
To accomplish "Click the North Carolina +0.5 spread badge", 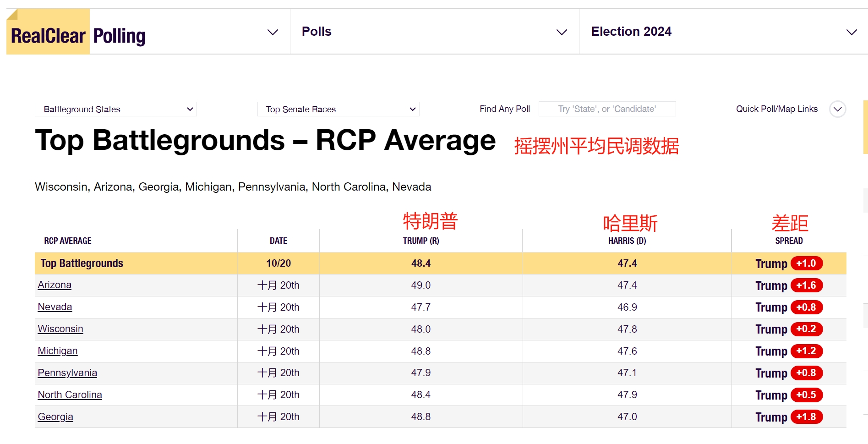I will (x=807, y=395).
